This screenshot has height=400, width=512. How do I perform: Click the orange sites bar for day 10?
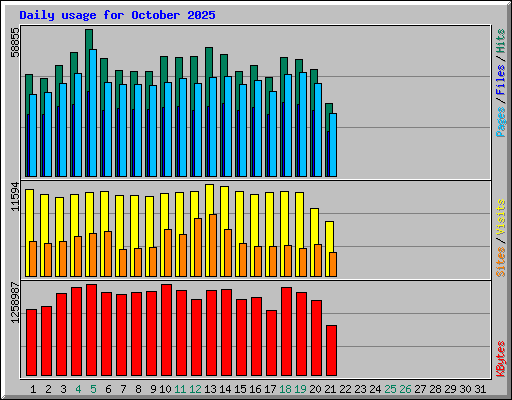[x=168, y=253]
